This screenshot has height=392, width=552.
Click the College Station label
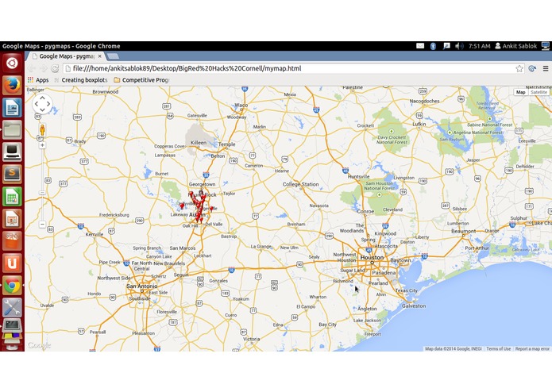[301, 184]
